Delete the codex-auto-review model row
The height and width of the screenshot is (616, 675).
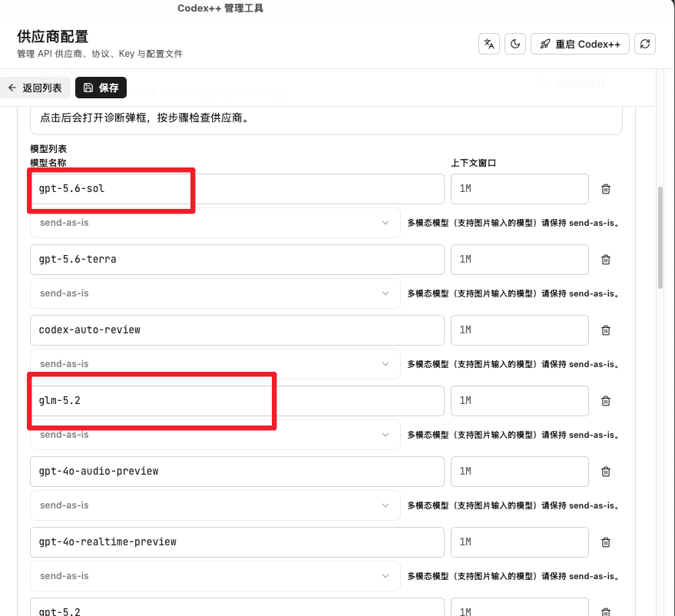606,330
